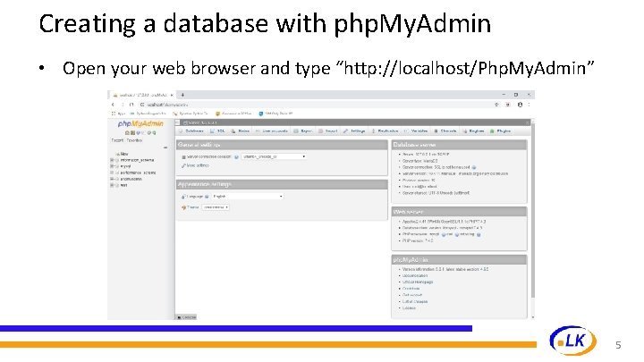Open the Language dropdown showing English
644x362 pixels.
pos(248,197)
